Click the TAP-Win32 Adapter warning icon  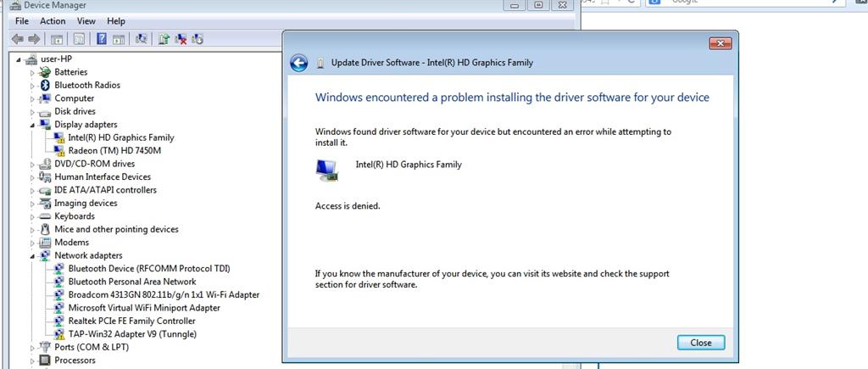(59, 334)
